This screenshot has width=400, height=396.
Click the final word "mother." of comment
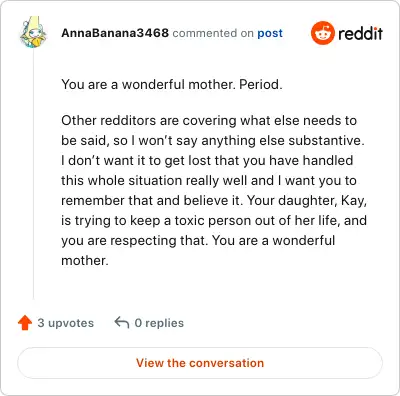point(85,260)
